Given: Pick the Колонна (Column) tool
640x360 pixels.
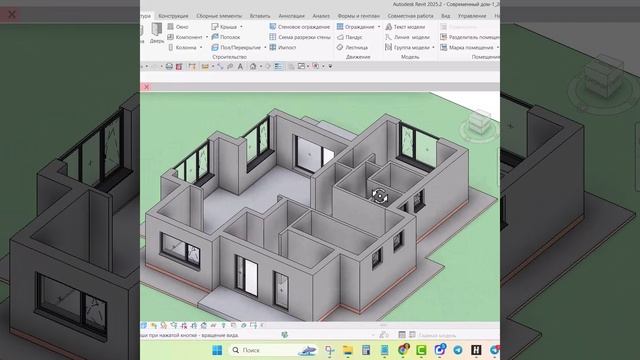Looking at the screenshot, I should click(182, 47).
